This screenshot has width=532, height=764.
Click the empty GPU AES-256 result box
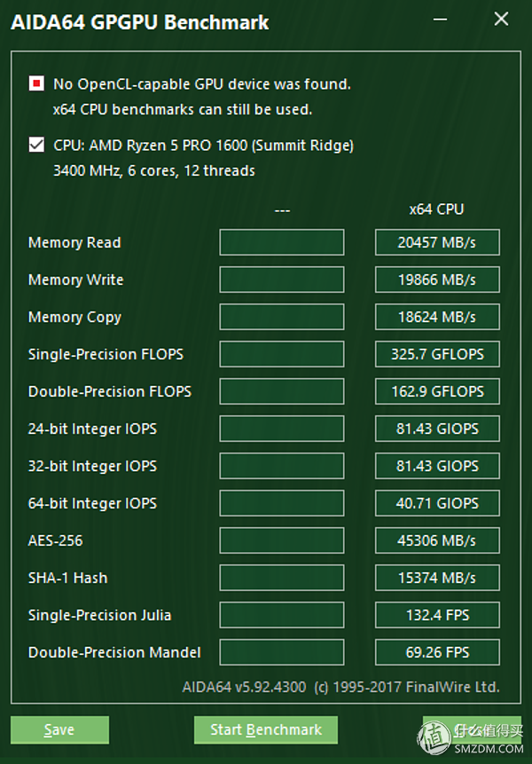click(282, 540)
